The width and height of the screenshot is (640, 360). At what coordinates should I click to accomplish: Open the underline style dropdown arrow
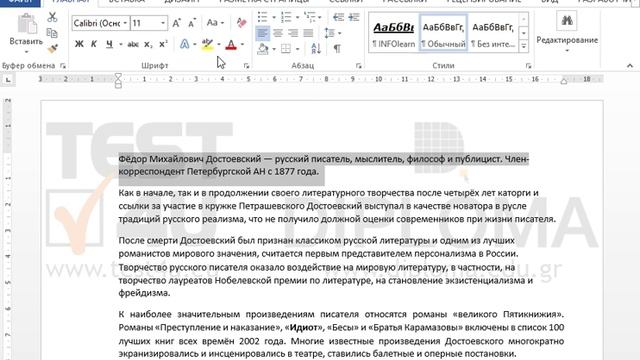(x=120, y=44)
